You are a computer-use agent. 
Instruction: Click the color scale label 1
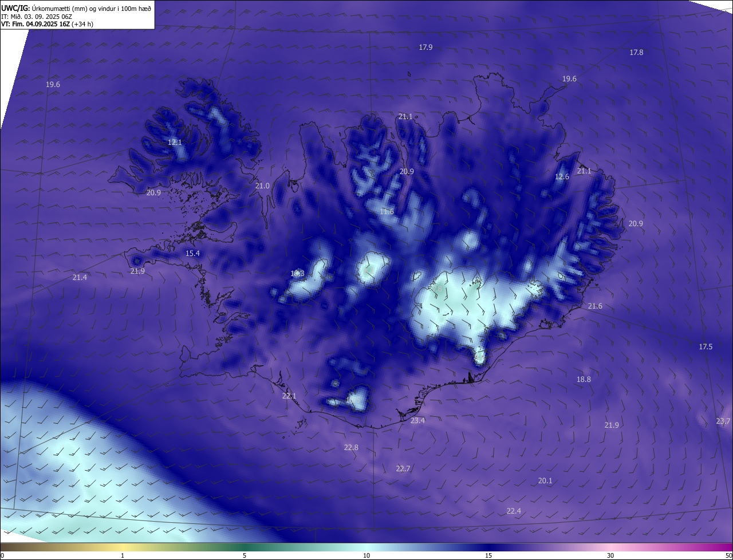123,555
